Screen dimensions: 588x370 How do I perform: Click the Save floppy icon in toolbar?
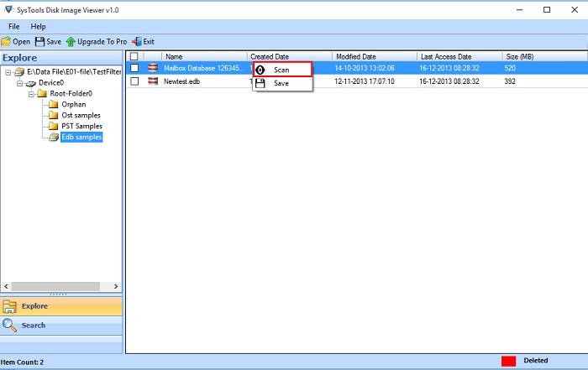pyautogui.click(x=39, y=42)
